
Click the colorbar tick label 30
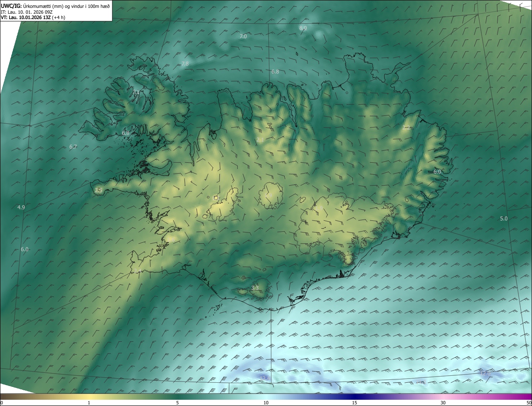click(443, 403)
